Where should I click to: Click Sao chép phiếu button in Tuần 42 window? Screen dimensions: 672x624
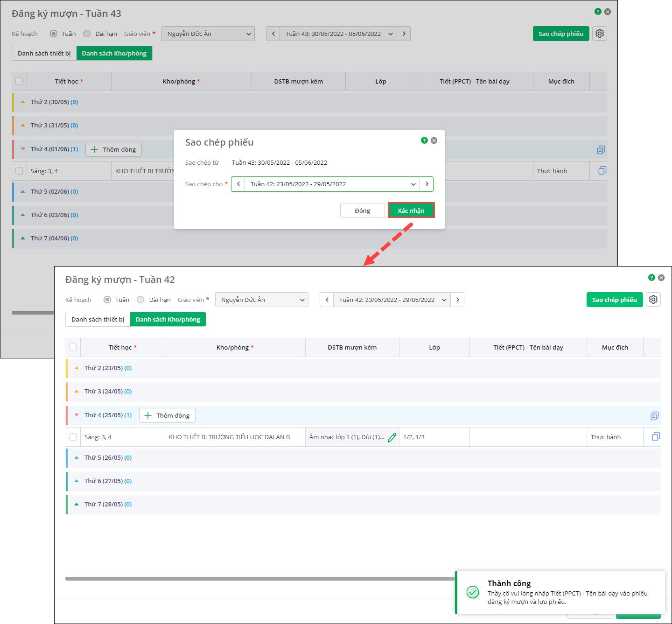pos(615,300)
